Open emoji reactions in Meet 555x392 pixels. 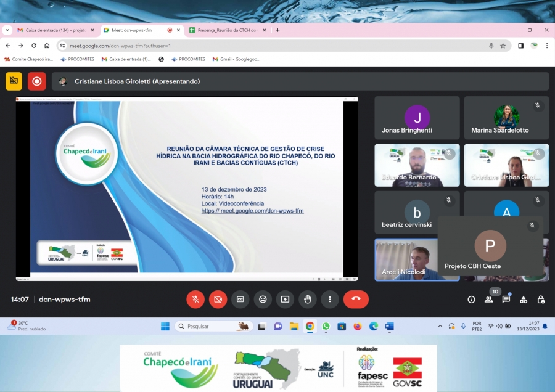click(x=263, y=300)
